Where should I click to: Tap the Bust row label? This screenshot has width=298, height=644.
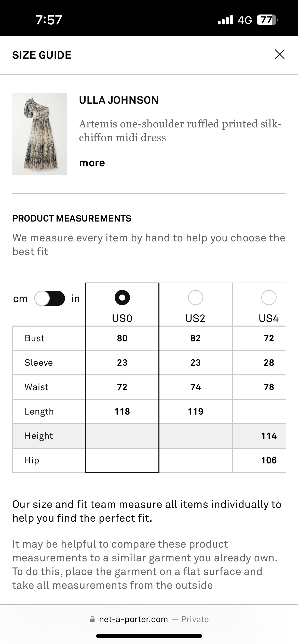click(34, 338)
